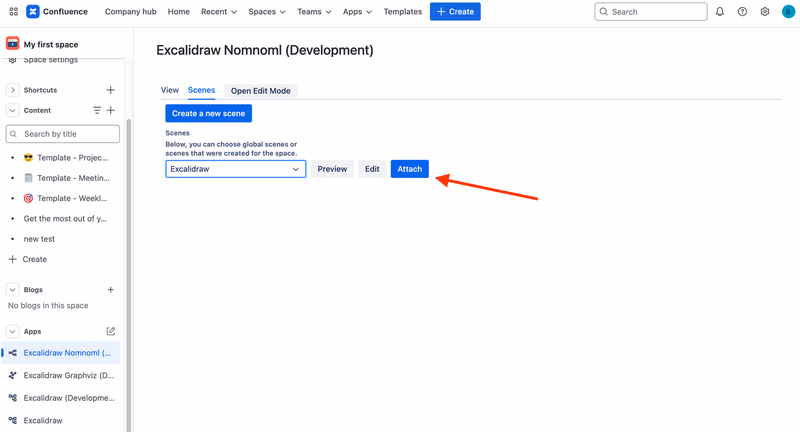Open the Recent dropdown menu
Screen dimensions: 800x432
[x=219, y=12]
